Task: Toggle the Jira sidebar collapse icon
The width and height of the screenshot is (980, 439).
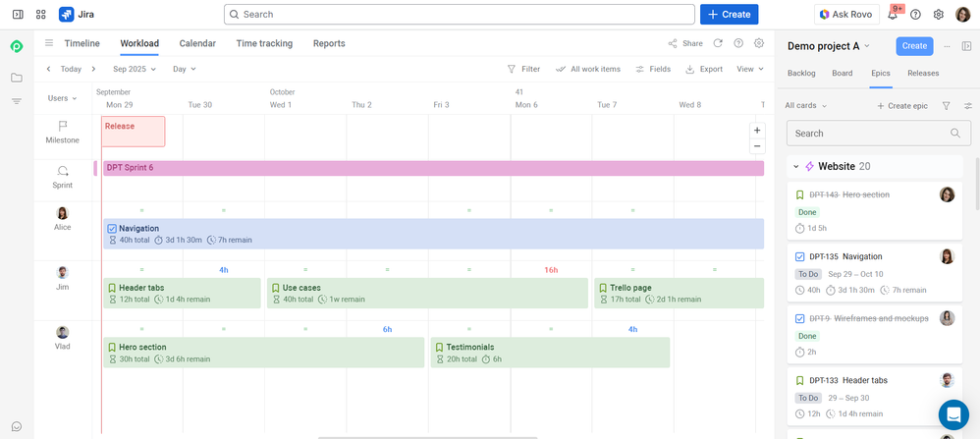Action: click(18, 15)
